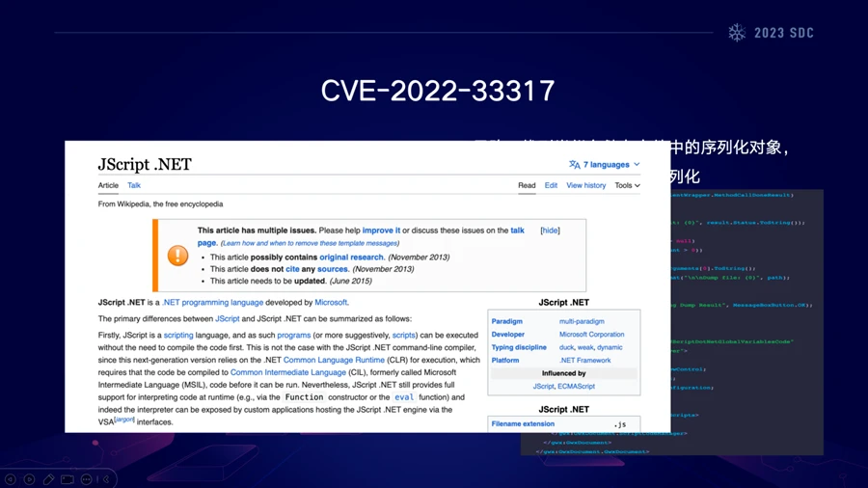Follow the 'original research' link
This screenshot has width=868, height=488.
point(351,257)
